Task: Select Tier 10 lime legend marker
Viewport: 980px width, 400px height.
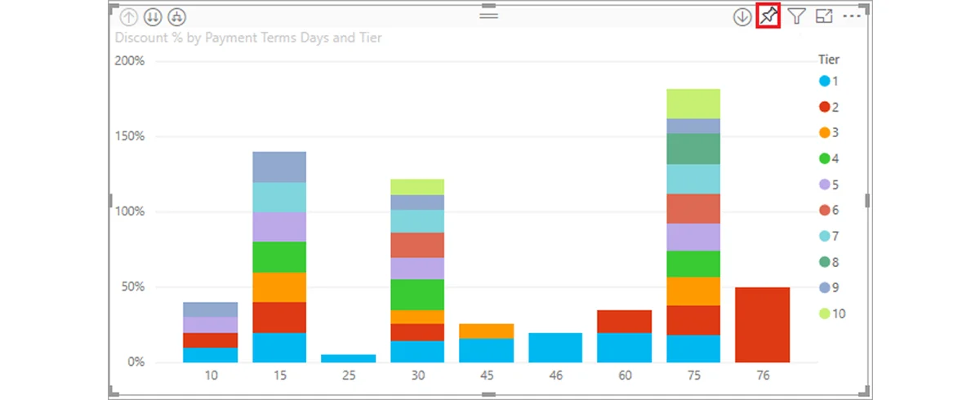Action: [824, 313]
